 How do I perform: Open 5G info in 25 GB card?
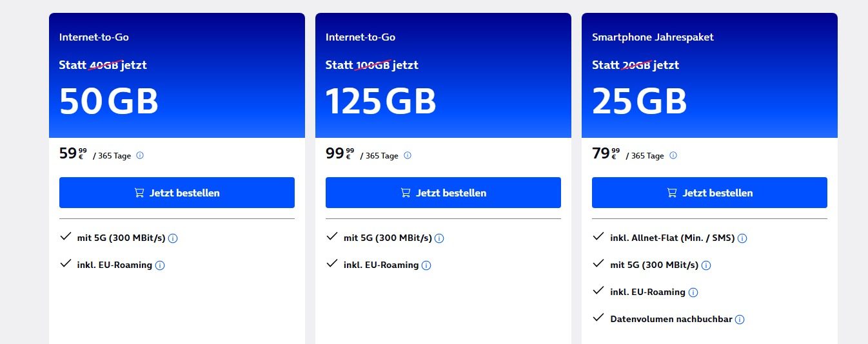705,265
